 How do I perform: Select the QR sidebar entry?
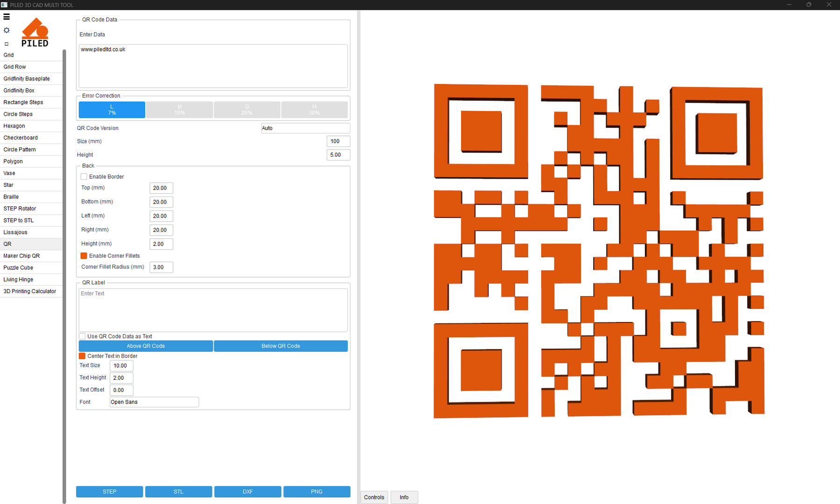tap(31, 244)
